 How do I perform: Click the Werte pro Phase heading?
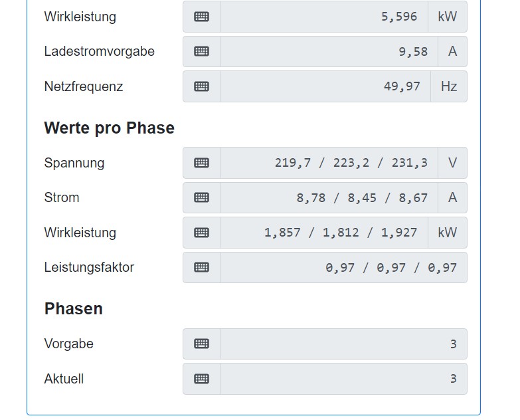[110, 128]
